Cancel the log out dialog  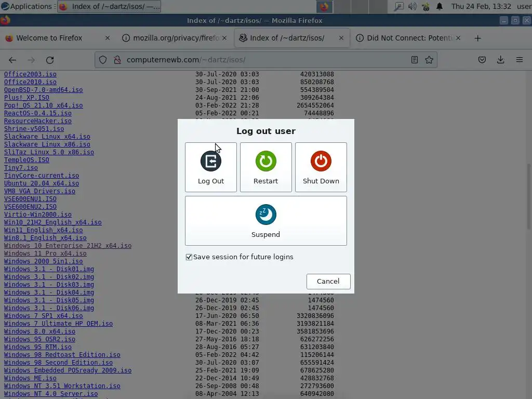[x=328, y=281]
